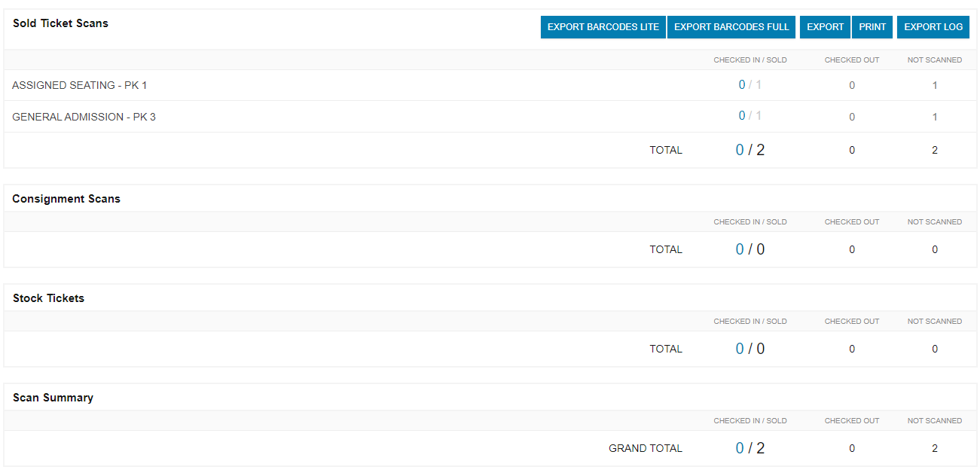This screenshot has width=980, height=473.
Task: Click Consignment Scans total checked-in number
Action: click(x=740, y=249)
